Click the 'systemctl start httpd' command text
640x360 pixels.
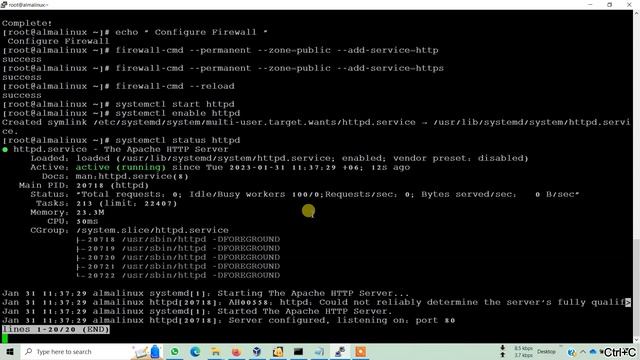175,104
